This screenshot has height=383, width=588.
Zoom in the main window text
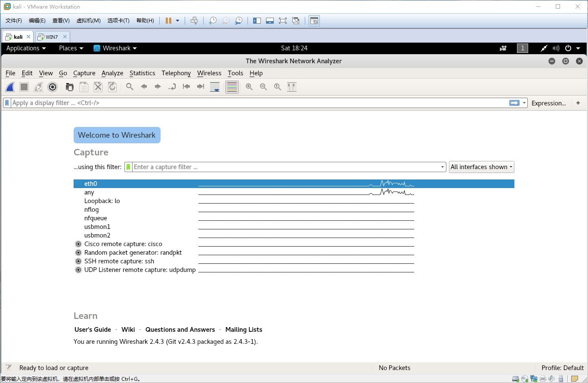(249, 87)
